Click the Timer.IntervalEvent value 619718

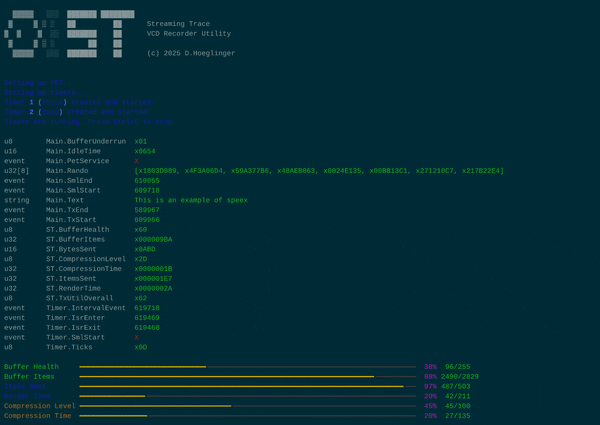[x=147, y=308]
